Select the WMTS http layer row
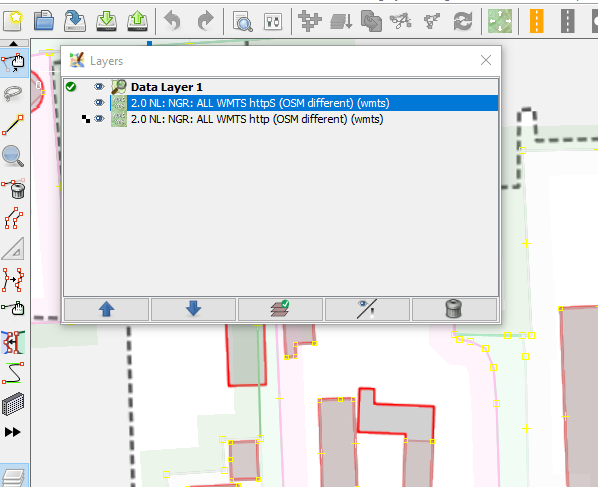The width and height of the screenshot is (598, 487). click(x=281, y=119)
